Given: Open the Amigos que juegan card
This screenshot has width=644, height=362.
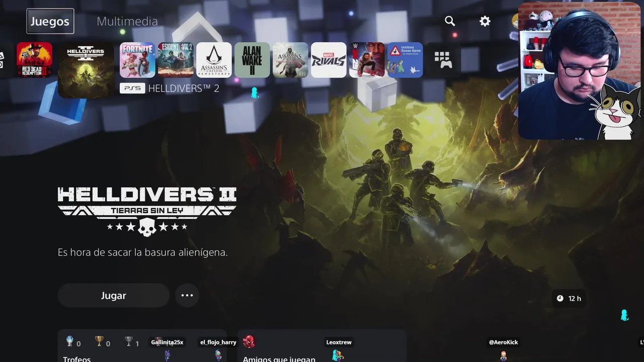Looking at the screenshot, I should (321, 346).
